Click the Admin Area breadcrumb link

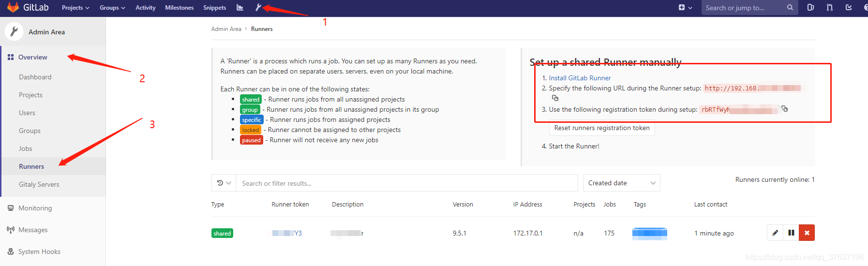pyautogui.click(x=226, y=29)
